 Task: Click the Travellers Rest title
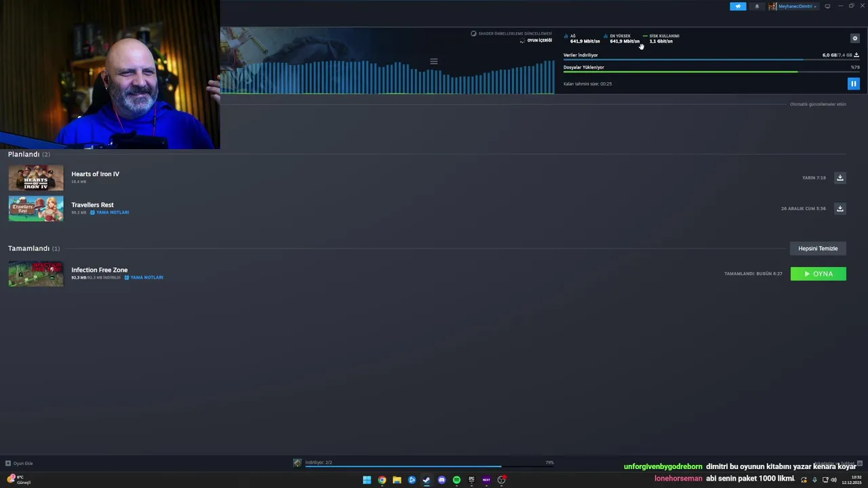tap(92, 205)
